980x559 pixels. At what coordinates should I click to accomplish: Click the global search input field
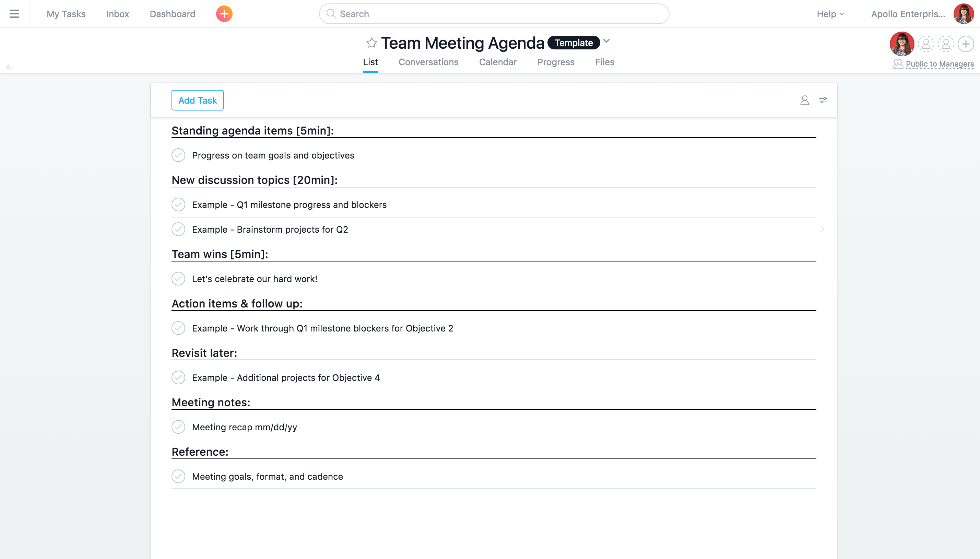(494, 13)
